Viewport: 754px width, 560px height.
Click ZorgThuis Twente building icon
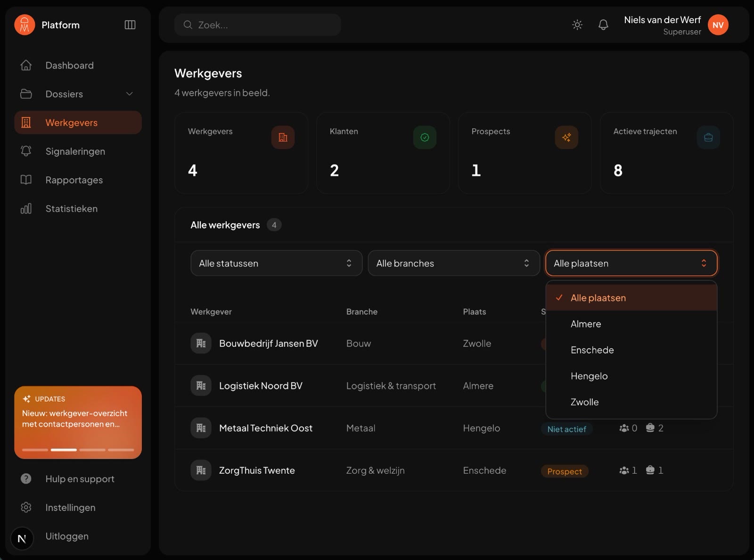201,470
